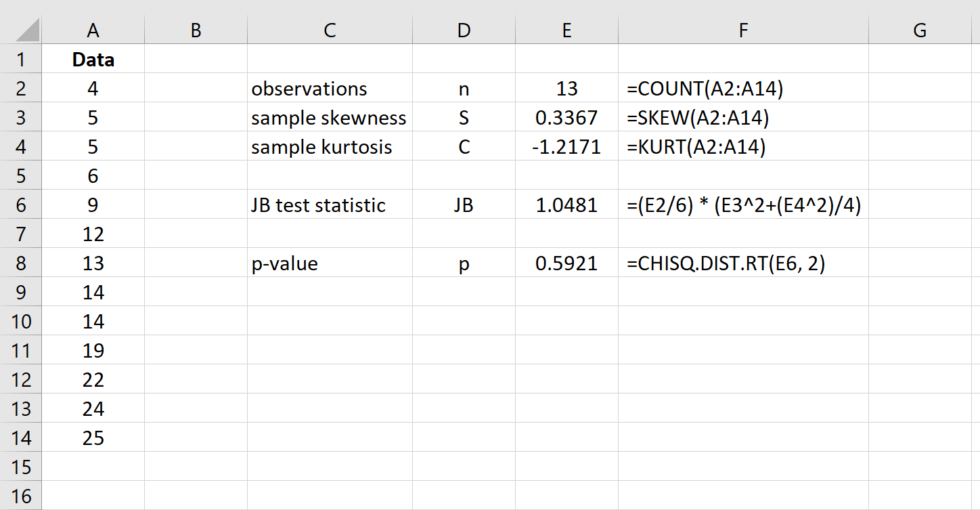Click the =COUNT(A2:A14) formula text
980x510 pixels.
[x=706, y=89]
